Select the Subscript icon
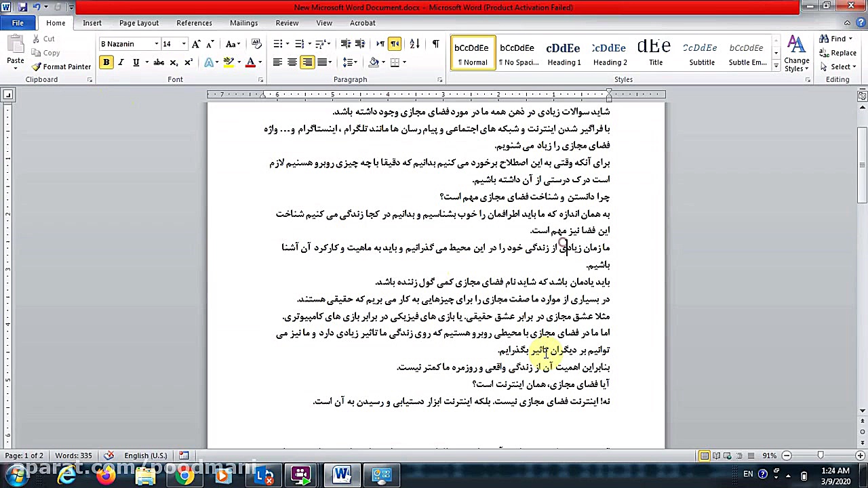 tap(174, 62)
